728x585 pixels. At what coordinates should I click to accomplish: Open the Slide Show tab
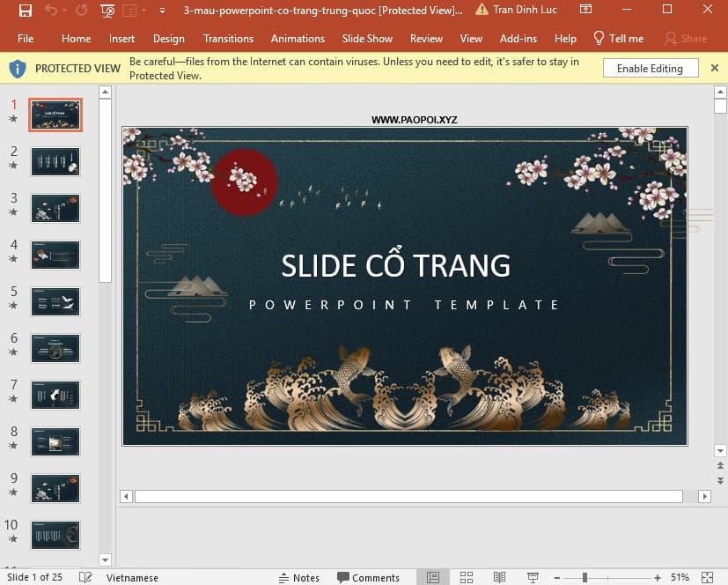[366, 38]
